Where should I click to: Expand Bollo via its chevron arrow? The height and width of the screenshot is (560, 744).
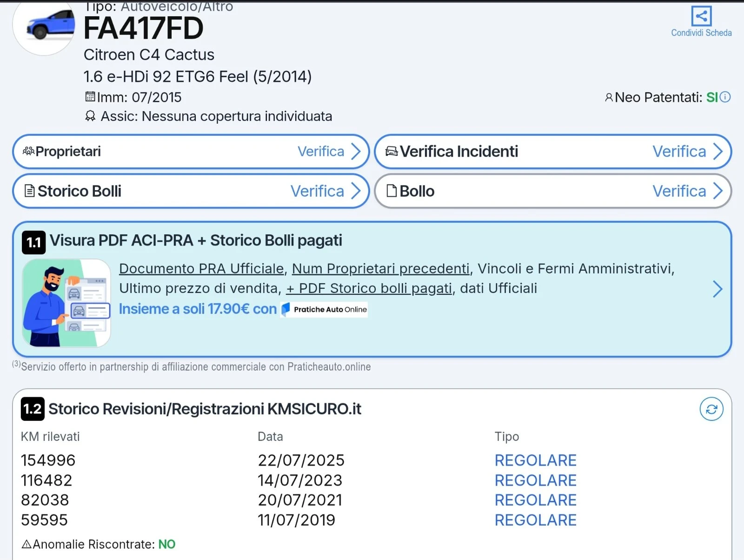pyautogui.click(x=718, y=191)
